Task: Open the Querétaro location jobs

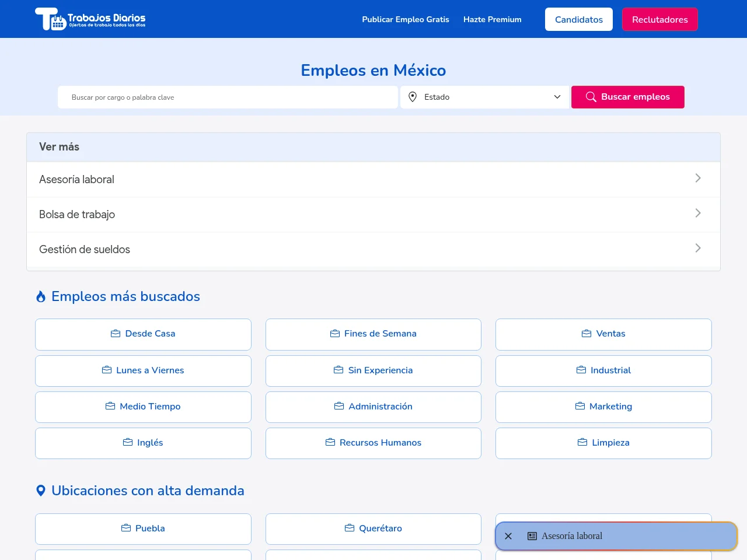Action: 373,529
